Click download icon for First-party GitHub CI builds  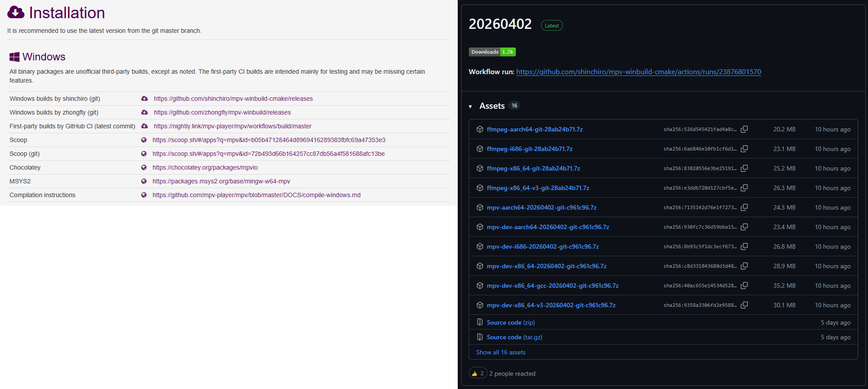[x=145, y=126]
